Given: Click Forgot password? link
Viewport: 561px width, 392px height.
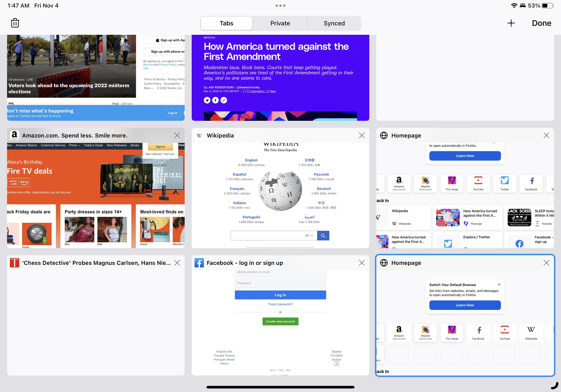Looking at the screenshot, I should [x=280, y=304].
